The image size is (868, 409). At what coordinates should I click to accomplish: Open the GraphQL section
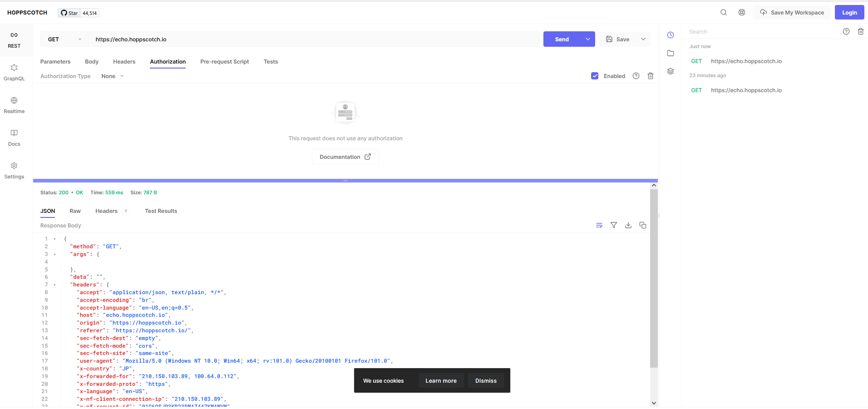[x=14, y=73]
